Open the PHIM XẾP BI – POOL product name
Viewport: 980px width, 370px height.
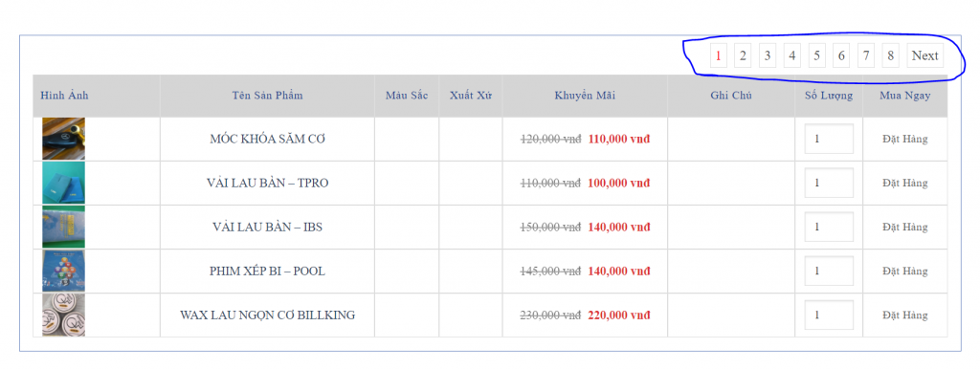(268, 272)
